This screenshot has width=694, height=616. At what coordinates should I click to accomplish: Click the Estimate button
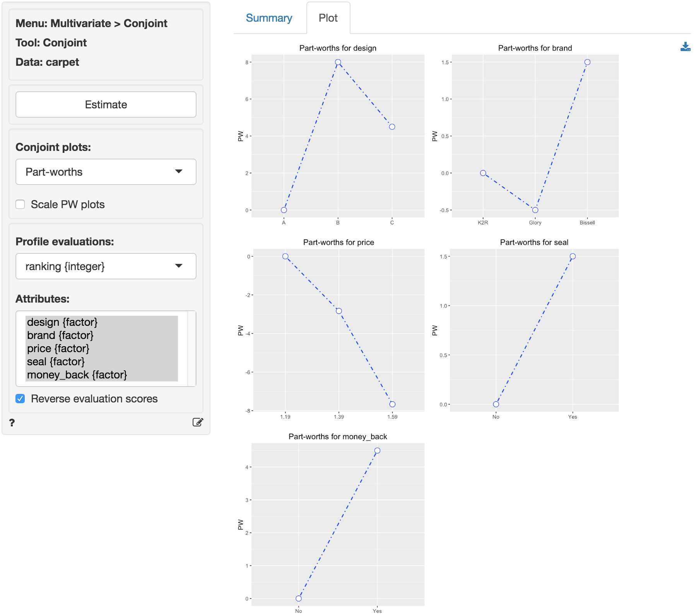tap(106, 104)
